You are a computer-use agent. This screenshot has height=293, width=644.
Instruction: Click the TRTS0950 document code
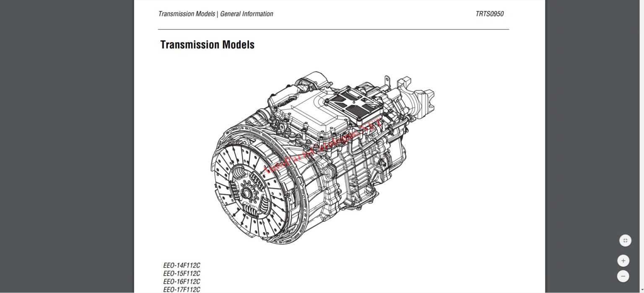[x=489, y=14]
